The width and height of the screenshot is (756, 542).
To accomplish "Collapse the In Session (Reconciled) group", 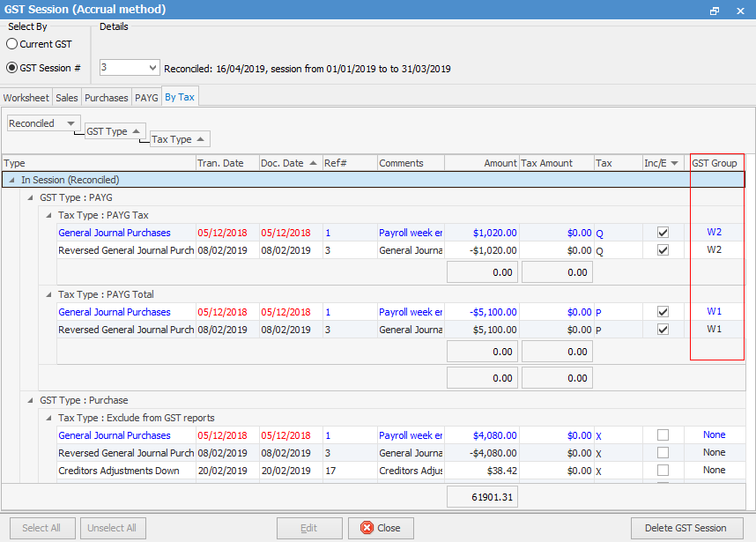I will click(11, 180).
